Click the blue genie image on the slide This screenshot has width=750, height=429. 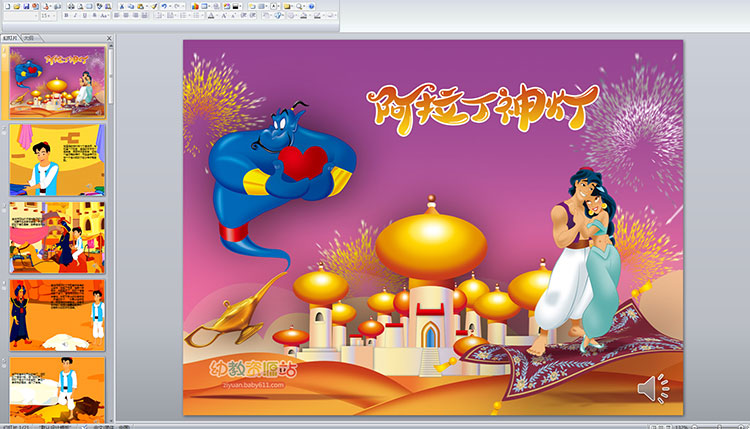tap(280, 187)
